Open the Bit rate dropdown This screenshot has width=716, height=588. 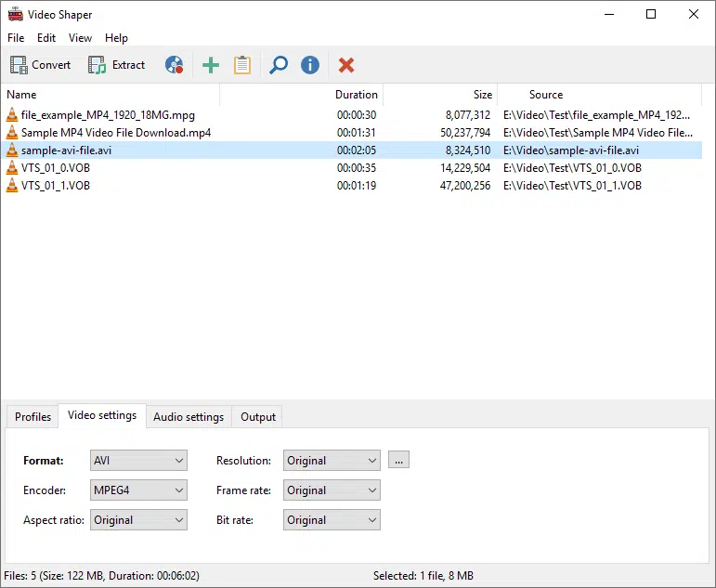[x=332, y=520]
